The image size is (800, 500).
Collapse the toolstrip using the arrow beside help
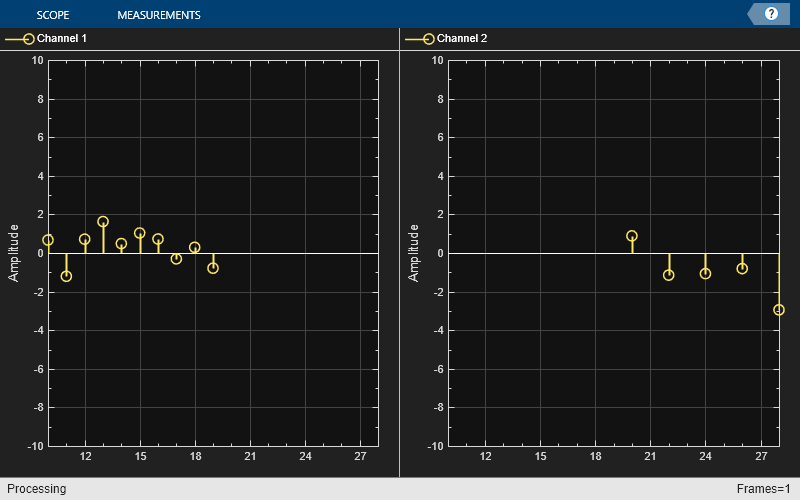[754, 14]
